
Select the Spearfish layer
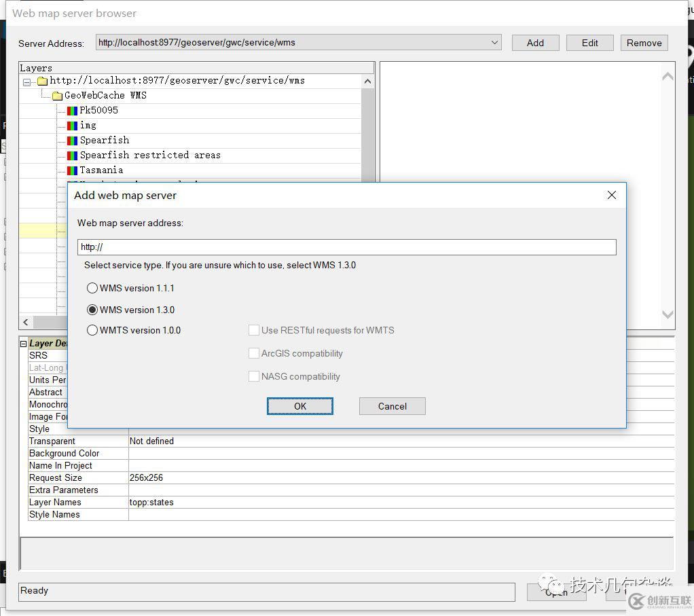(105, 141)
